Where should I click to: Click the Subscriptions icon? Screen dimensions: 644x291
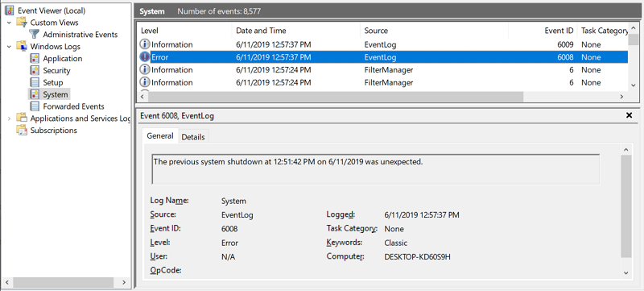[x=22, y=131]
